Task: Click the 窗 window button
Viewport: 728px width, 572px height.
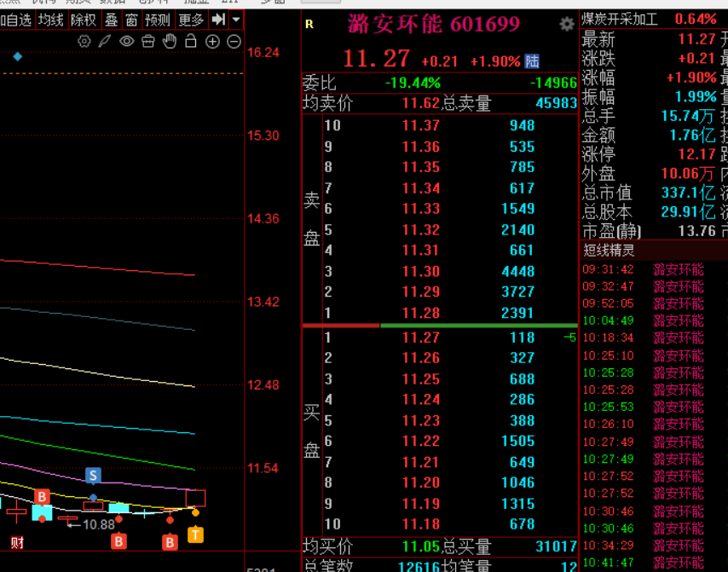Action: 131,20
